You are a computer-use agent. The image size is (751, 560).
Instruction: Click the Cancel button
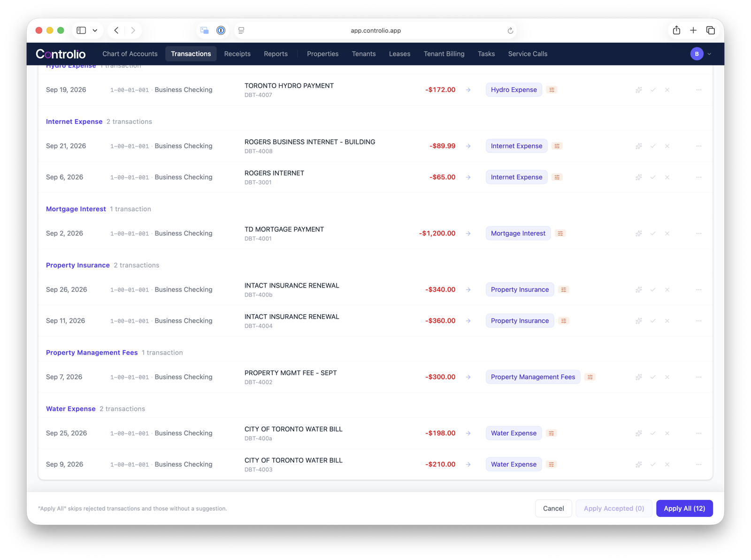[x=553, y=508]
